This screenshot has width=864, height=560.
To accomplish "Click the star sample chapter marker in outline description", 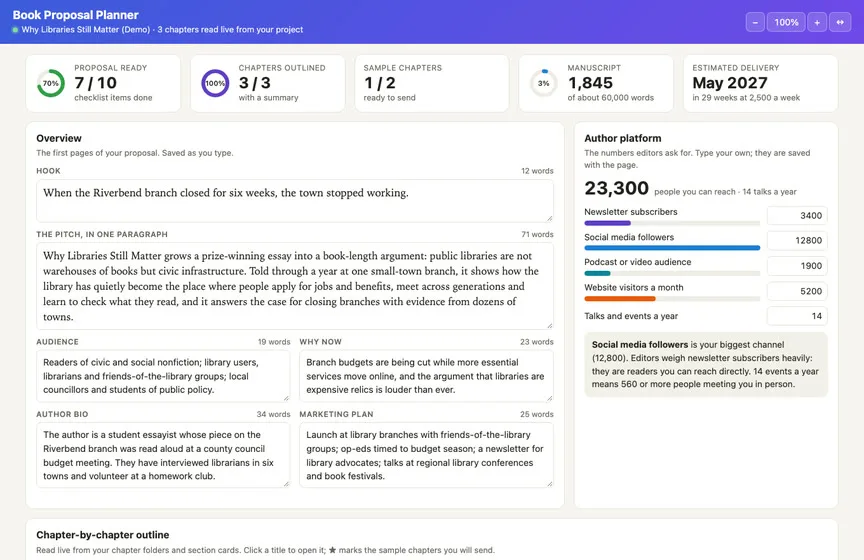I will point(332,550).
